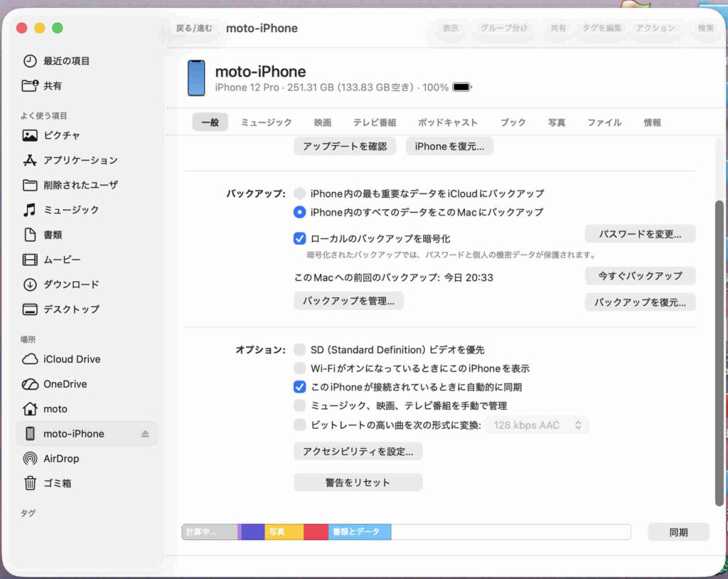Open 最近の項目 clock icon in sidebar
This screenshot has height=579, width=728.
point(30,61)
